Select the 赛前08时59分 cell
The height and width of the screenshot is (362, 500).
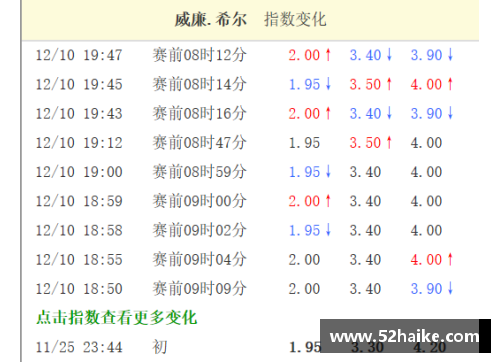click(200, 172)
